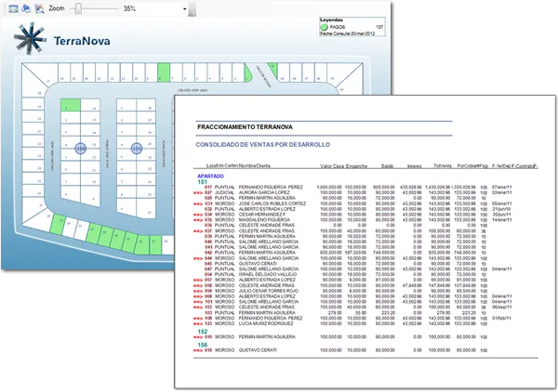Image resolution: width=558 pixels, height=392 pixels.
Task: Click lot number '010' under group 152
Action: (x=208, y=336)
